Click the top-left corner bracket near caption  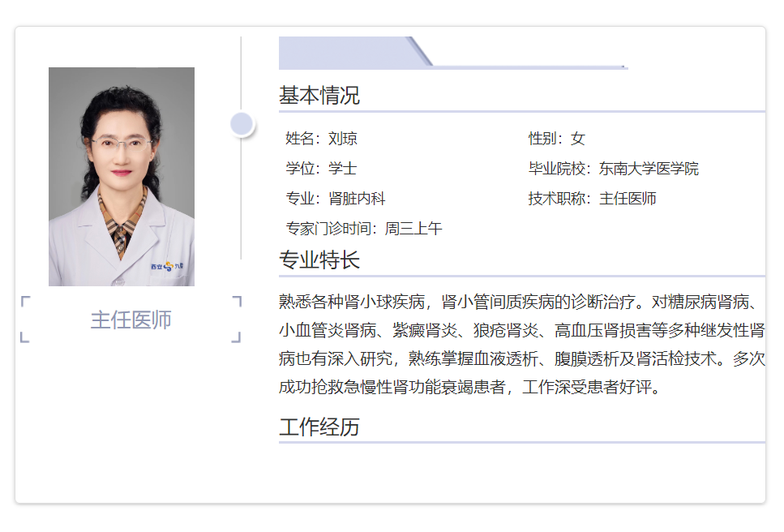pos(24,301)
